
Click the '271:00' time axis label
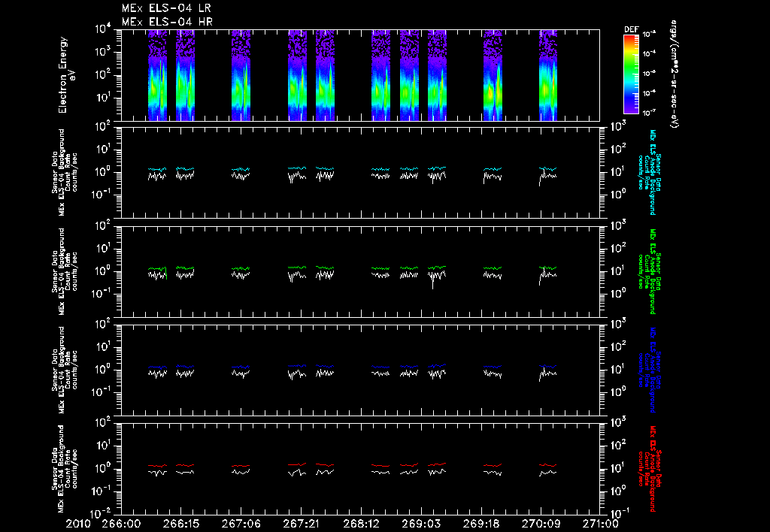pos(600,524)
